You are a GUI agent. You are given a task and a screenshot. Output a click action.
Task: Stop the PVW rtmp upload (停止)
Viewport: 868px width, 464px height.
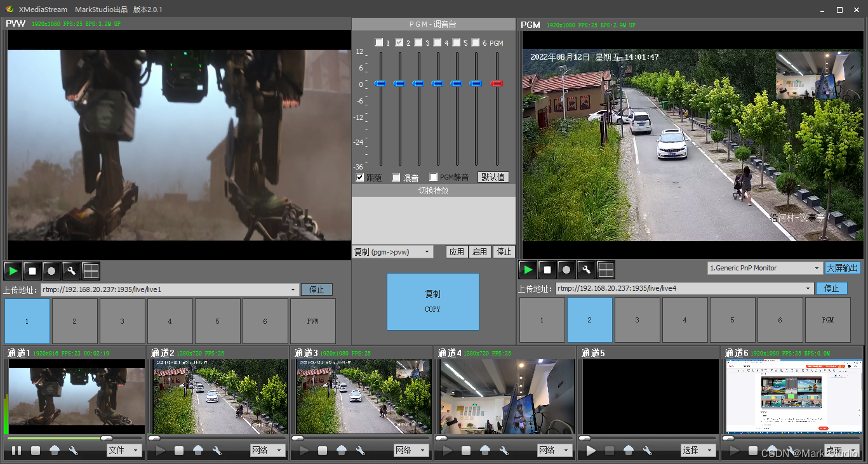317,289
